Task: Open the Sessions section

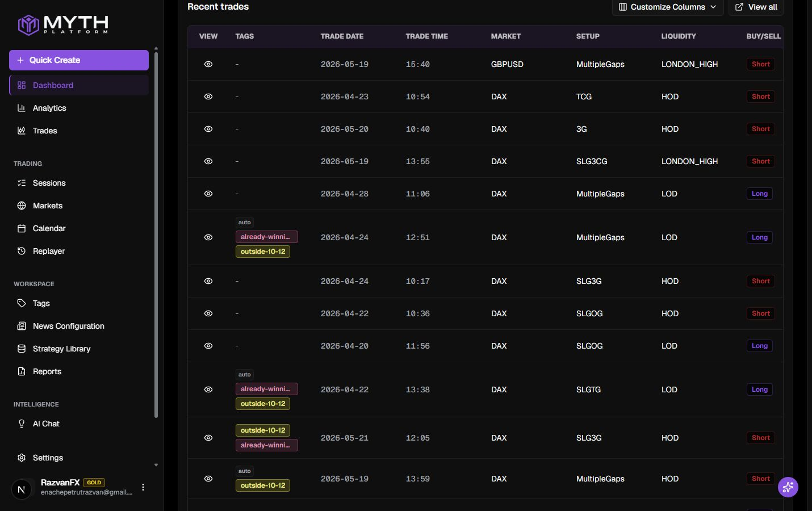Action: pyautogui.click(x=79, y=183)
